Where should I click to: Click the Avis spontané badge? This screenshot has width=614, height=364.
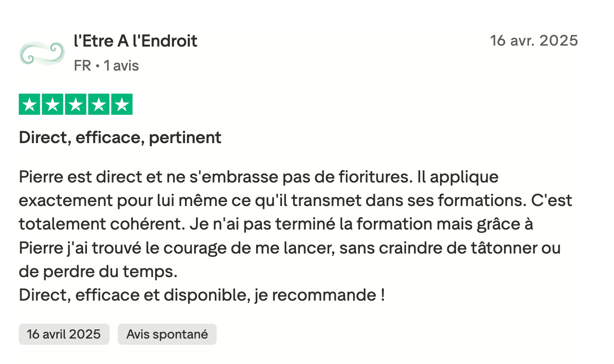coord(167,334)
